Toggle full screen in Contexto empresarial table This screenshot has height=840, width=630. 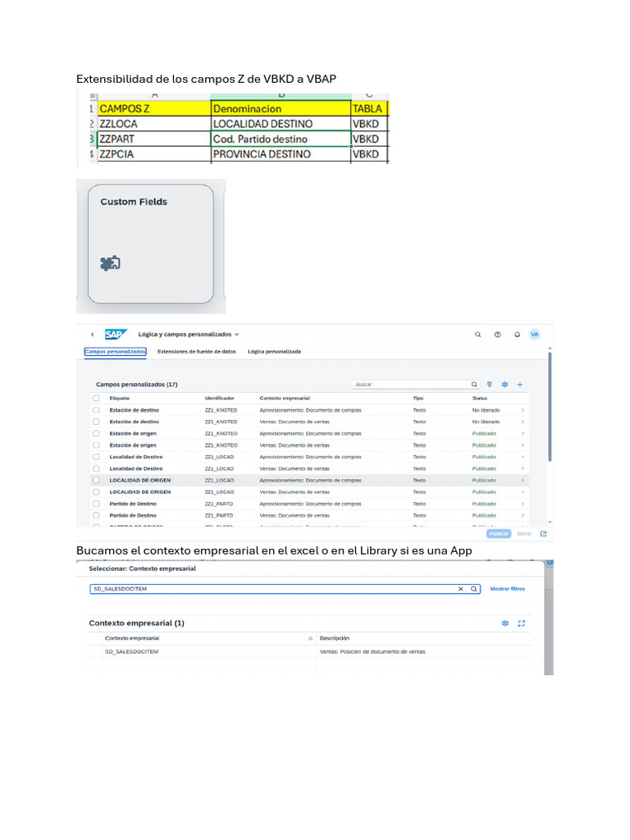coord(521,623)
